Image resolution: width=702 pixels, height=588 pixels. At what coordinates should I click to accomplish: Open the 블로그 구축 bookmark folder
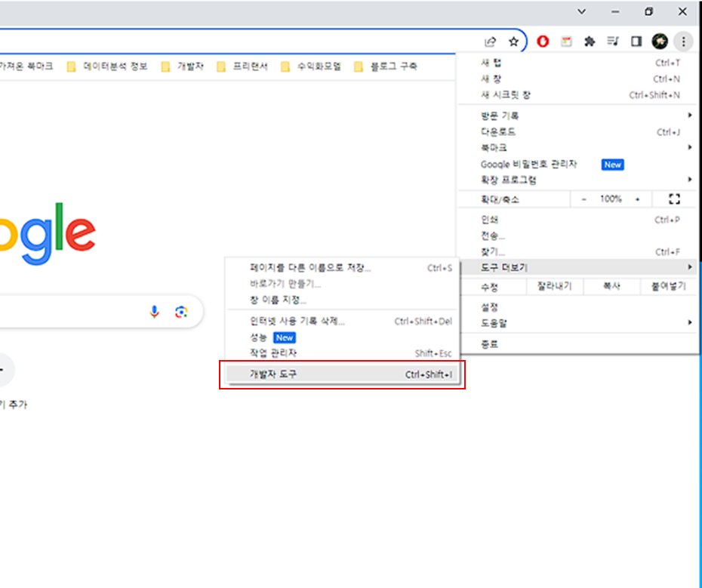click(386, 66)
